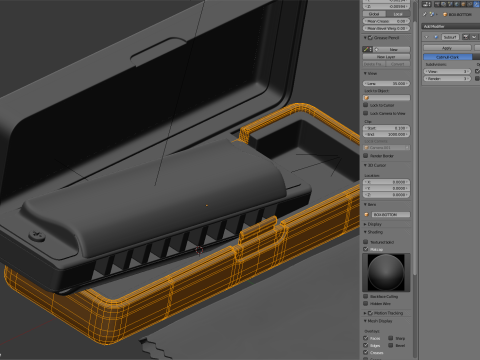Viewport: 480px width, 360px height.
Task: Click the Convert button
Action: pyautogui.click(x=397, y=64)
